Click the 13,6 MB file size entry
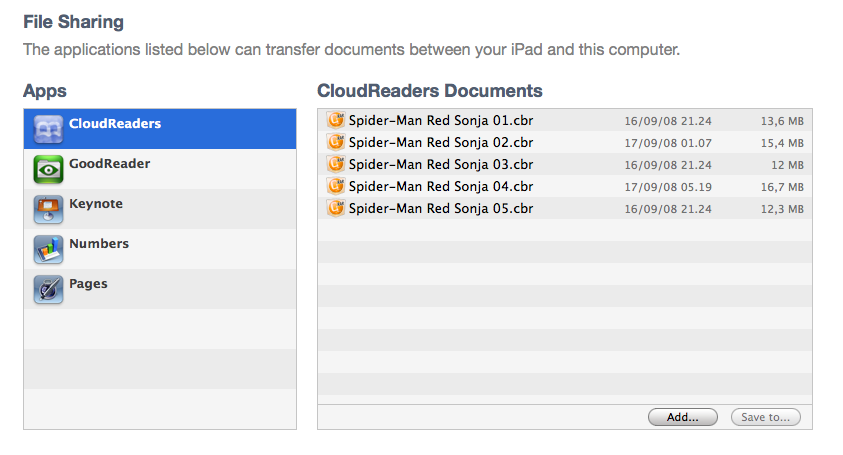843x455 pixels. (x=782, y=121)
